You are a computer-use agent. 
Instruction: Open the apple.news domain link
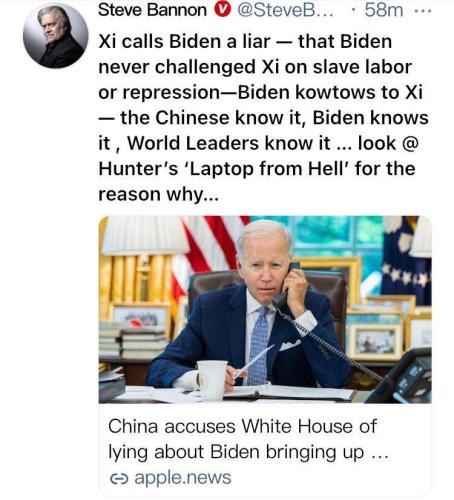coord(183,478)
